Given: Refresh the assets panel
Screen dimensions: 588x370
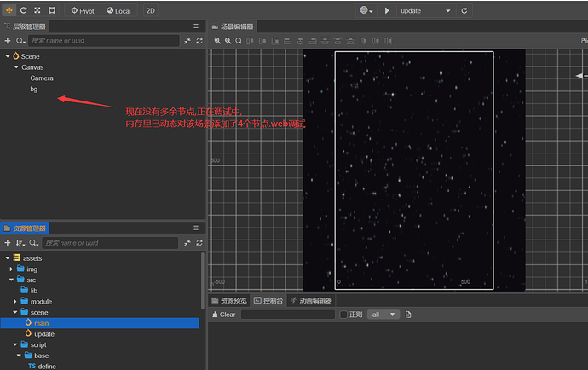Looking at the screenshot, I should (x=199, y=243).
